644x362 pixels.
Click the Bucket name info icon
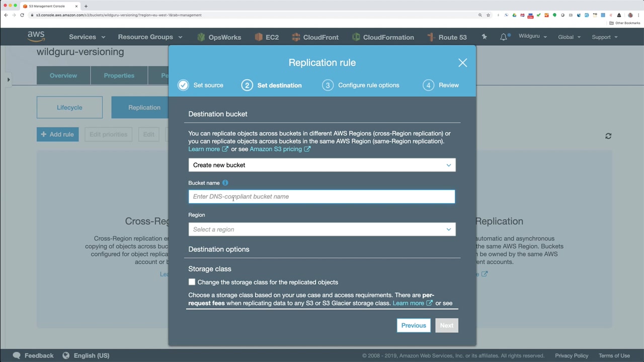click(225, 183)
